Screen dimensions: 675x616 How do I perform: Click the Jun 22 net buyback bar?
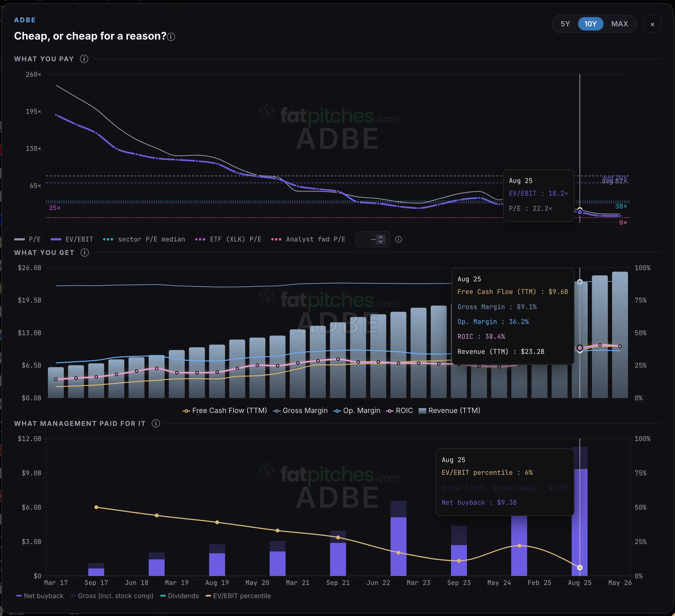tap(398, 546)
